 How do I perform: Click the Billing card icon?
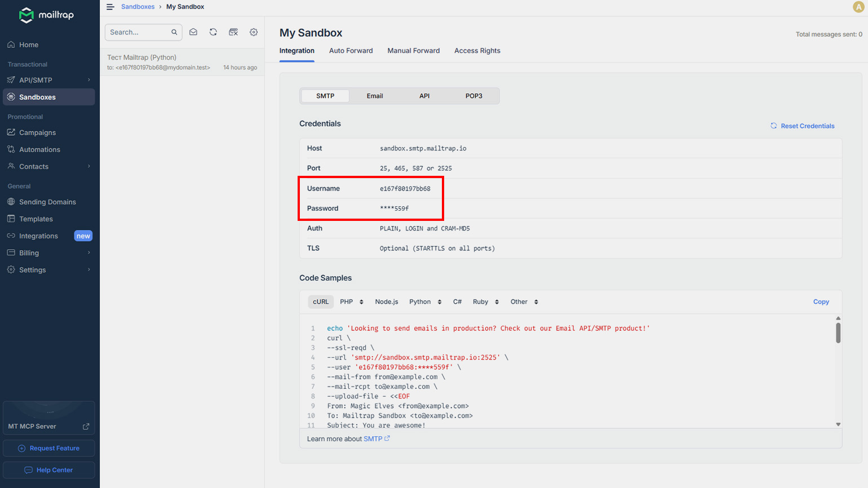coord(11,252)
